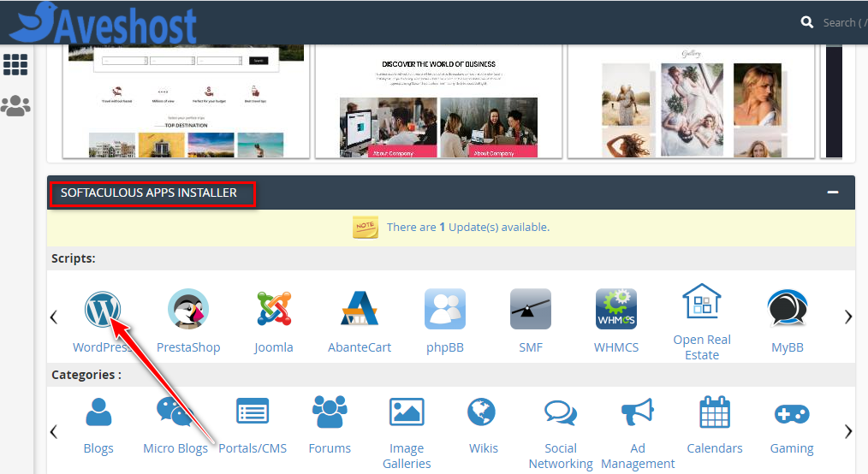Select the SMF script icon

(531, 309)
